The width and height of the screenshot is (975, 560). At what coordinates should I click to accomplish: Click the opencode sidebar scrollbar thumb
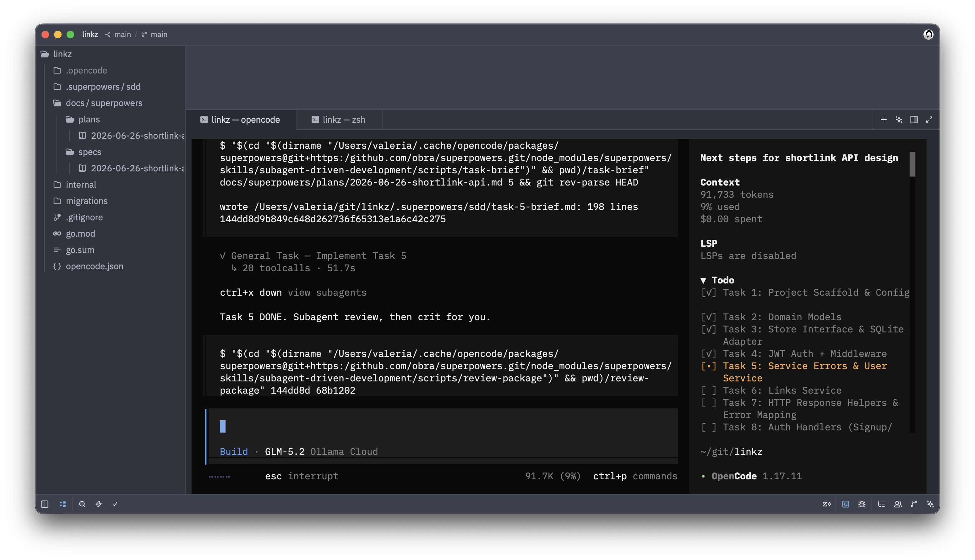coord(912,164)
